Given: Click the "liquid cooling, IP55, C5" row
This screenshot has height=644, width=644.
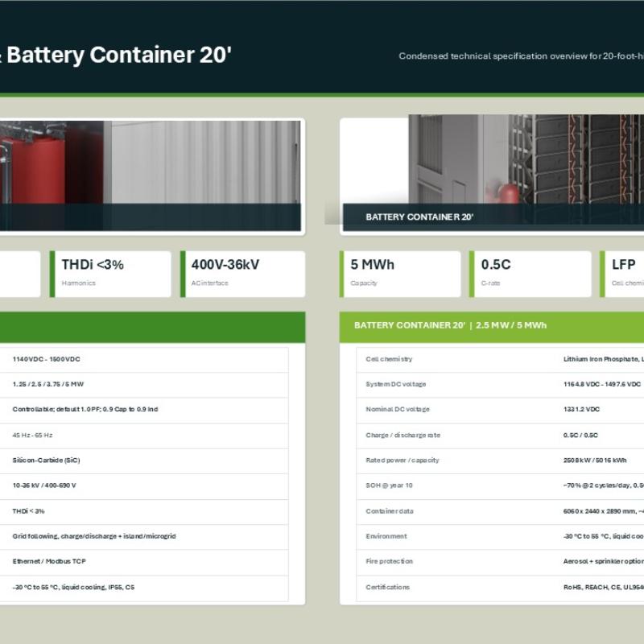Looking at the screenshot, I should click(x=144, y=588).
